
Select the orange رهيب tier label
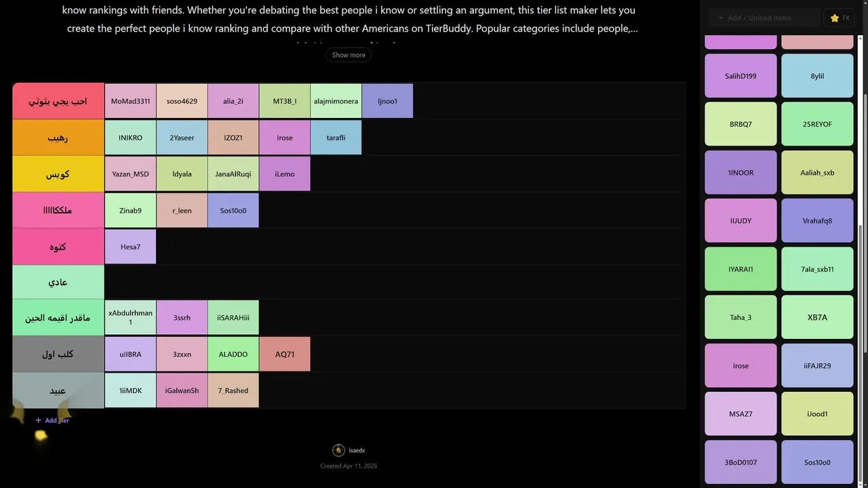[58, 138]
